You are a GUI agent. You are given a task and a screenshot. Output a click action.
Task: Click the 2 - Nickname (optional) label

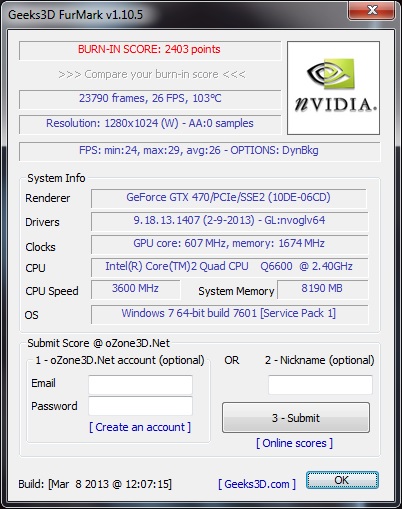click(320, 360)
